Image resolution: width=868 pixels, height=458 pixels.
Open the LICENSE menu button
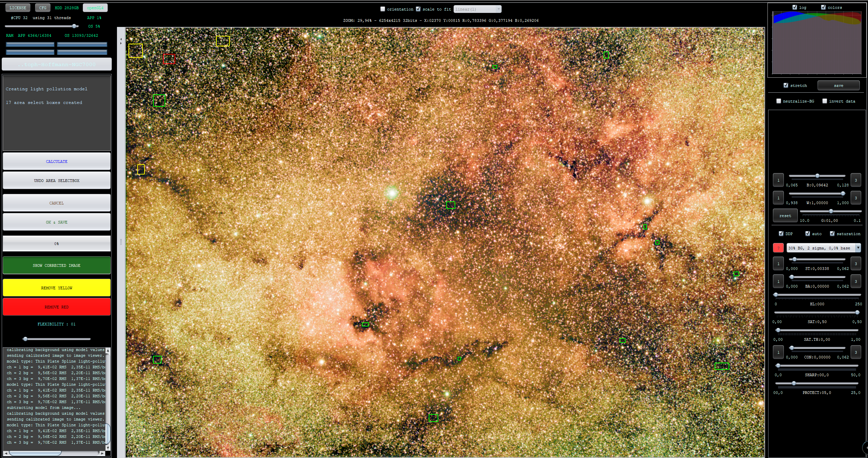(x=18, y=7)
